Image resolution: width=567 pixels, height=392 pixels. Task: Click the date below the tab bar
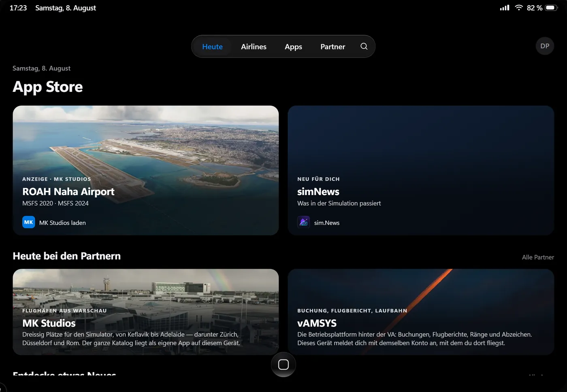coord(41,68)
